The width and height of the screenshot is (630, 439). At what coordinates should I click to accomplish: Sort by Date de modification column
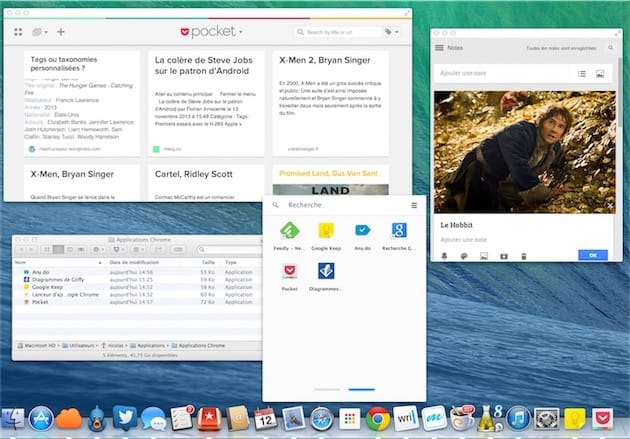[x=134, y=262]
